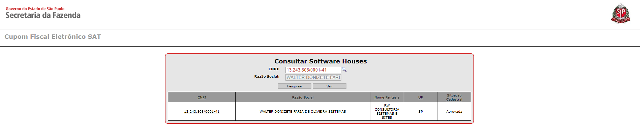This screenshot has width=644, height=140.
Task: Click the São Paulo state coat of arms logo
Action: tap(621, 13)
